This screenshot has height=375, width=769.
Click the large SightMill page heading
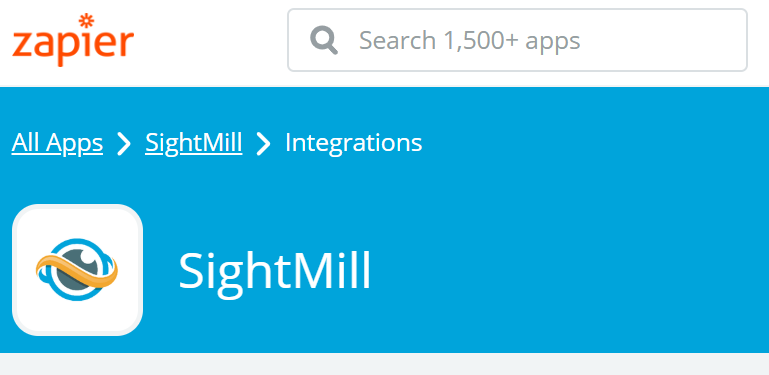275,271
